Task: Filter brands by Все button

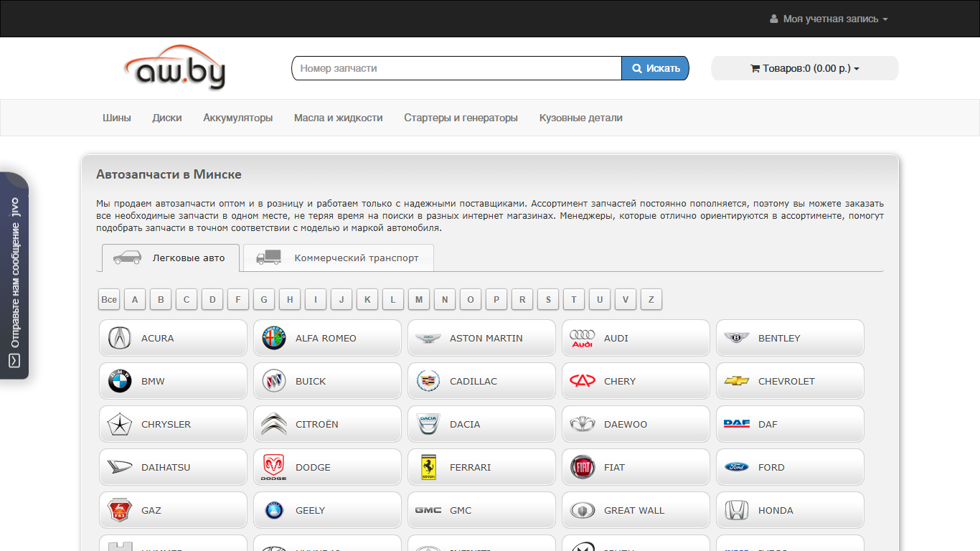Action: coord(109,299)
